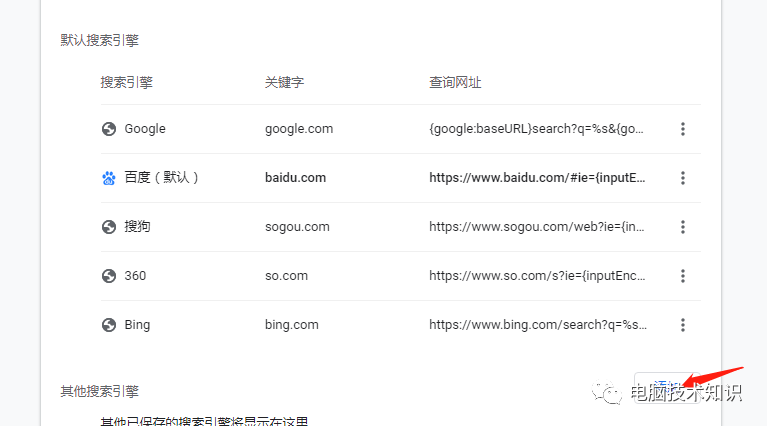Click the bing.com keyword

tap(292, 325)
